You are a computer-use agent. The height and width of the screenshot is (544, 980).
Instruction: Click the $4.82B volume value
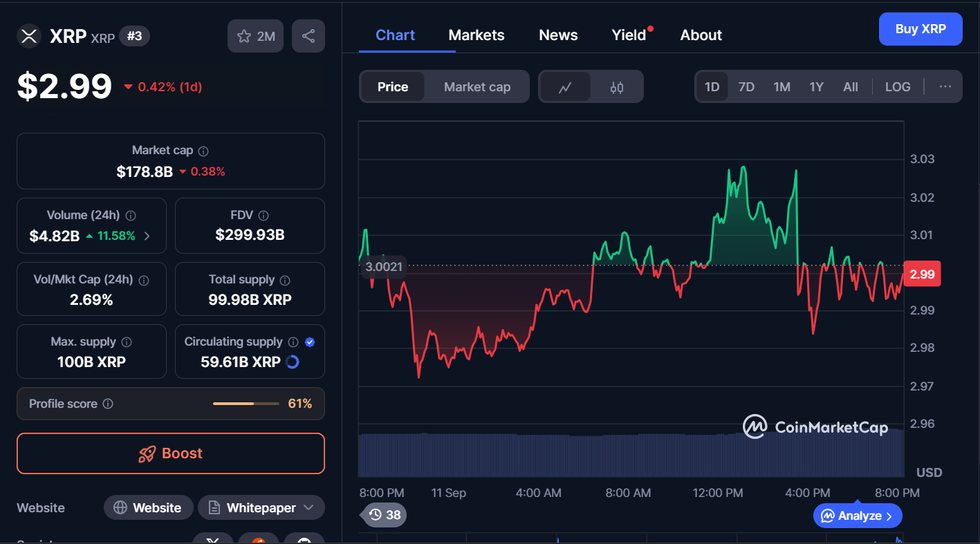click(x=55, y=236)
